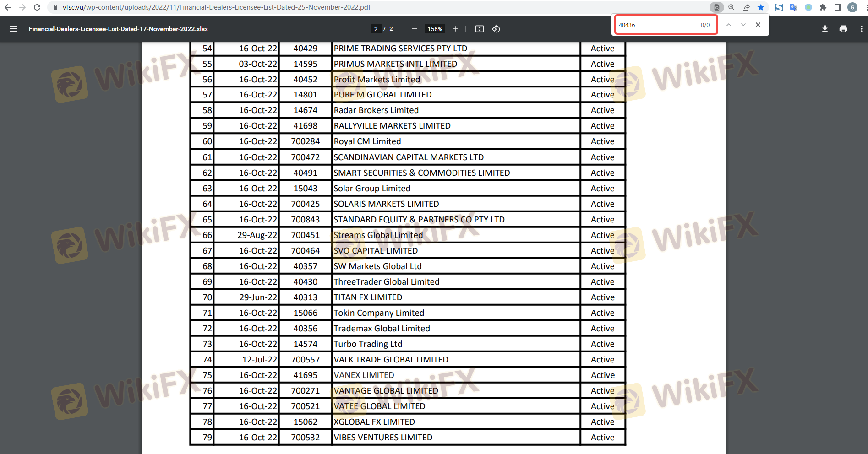Click the browser back arrow
Screen dimensions: 868x454
point(8,7)
